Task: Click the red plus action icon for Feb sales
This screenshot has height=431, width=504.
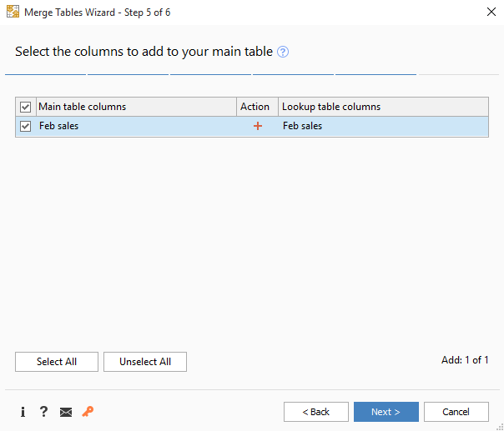Action: pos(258,126)
